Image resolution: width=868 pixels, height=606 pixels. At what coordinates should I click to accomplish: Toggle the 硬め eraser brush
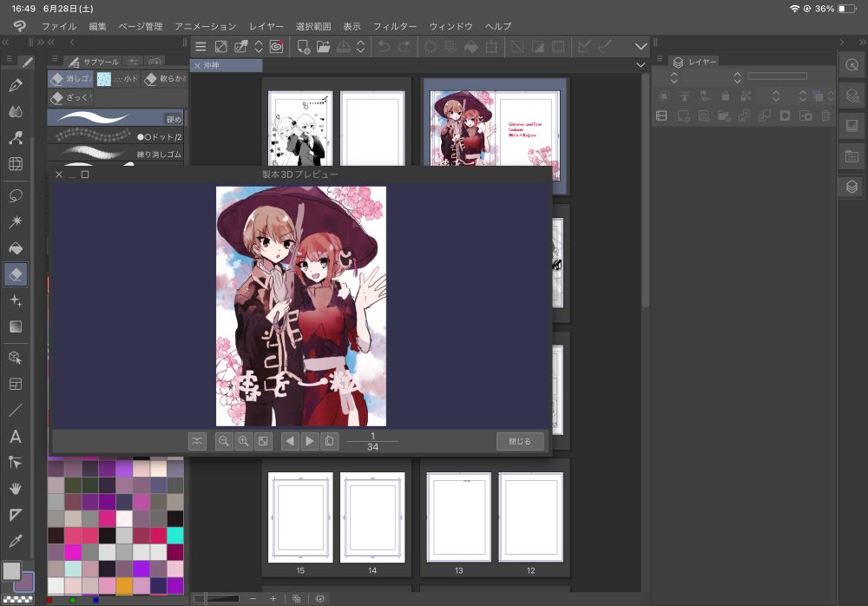(115, 117)
